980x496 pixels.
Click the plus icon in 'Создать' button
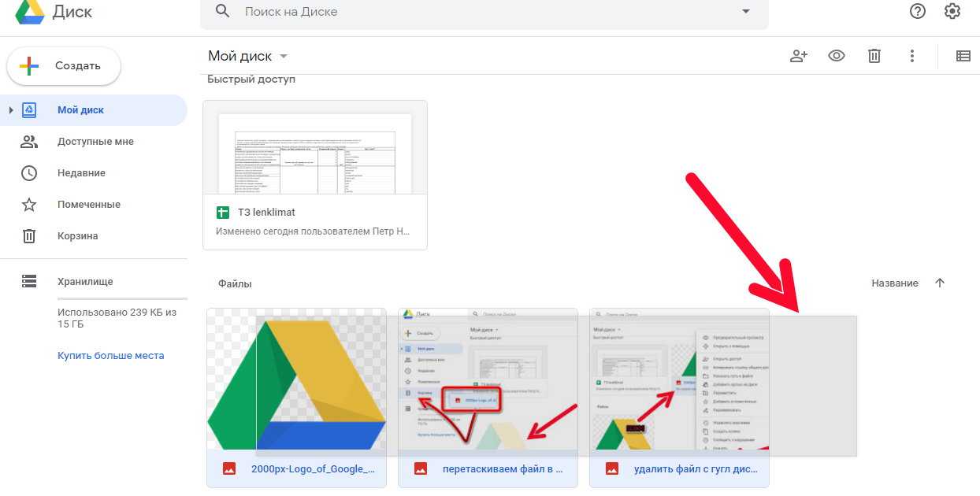pos(29,66)
